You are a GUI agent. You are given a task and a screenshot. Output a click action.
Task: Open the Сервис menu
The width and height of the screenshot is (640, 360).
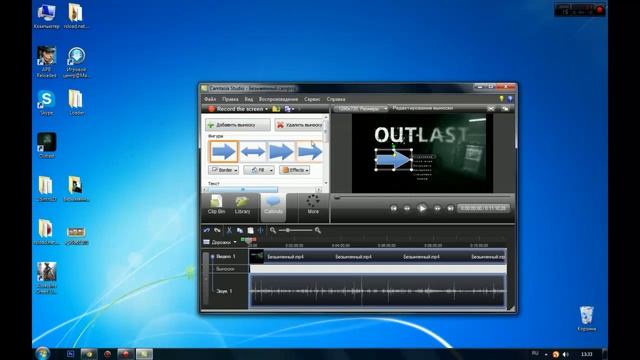pos(312,99)
